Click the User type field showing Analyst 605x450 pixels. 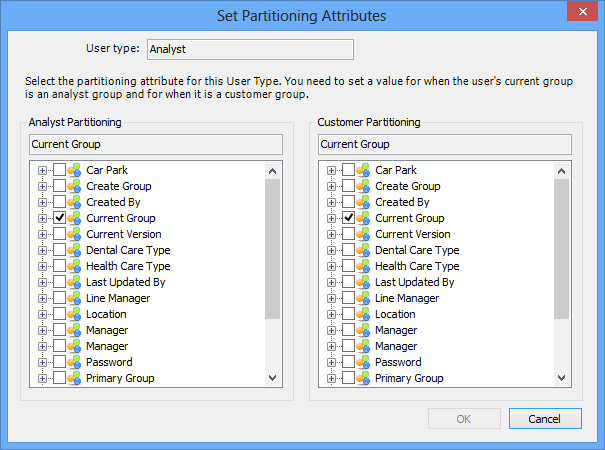250,49
